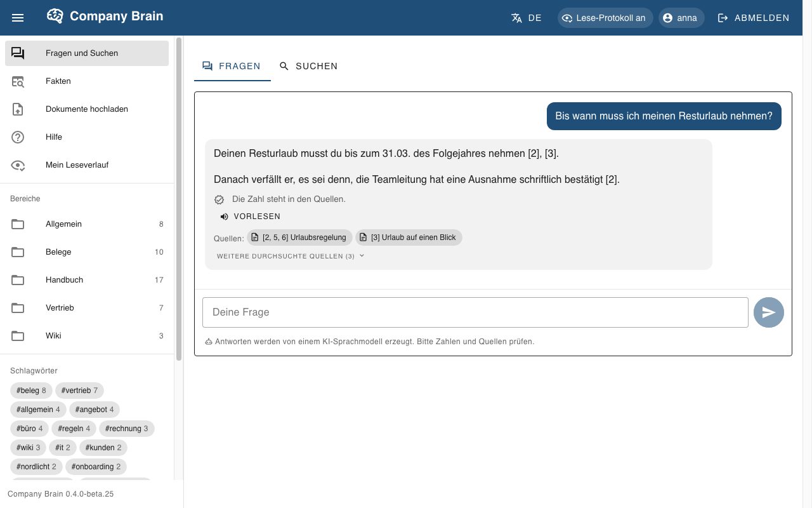Filter by tag #nordlicht
The image size is (812, 508).
[36, 467]
